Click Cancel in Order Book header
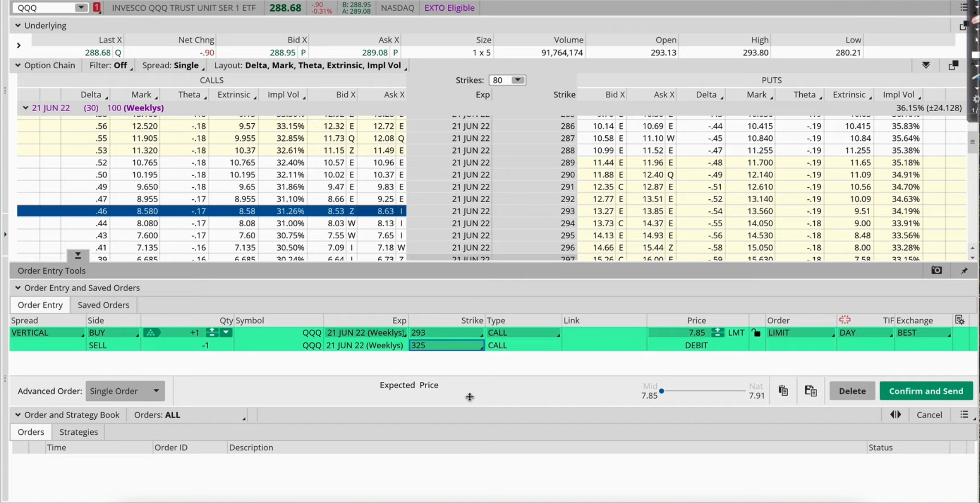This screenshot has width=980, height=503. 929,415
